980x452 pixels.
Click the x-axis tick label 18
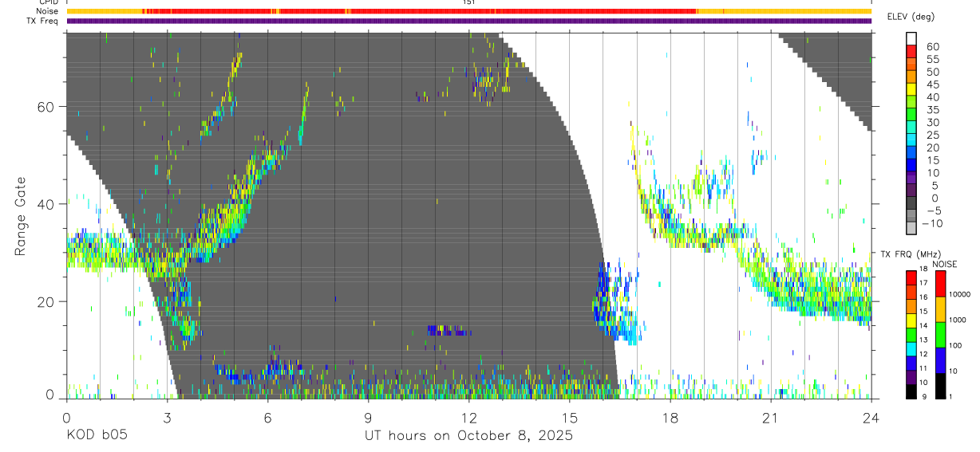pos(670,417)
